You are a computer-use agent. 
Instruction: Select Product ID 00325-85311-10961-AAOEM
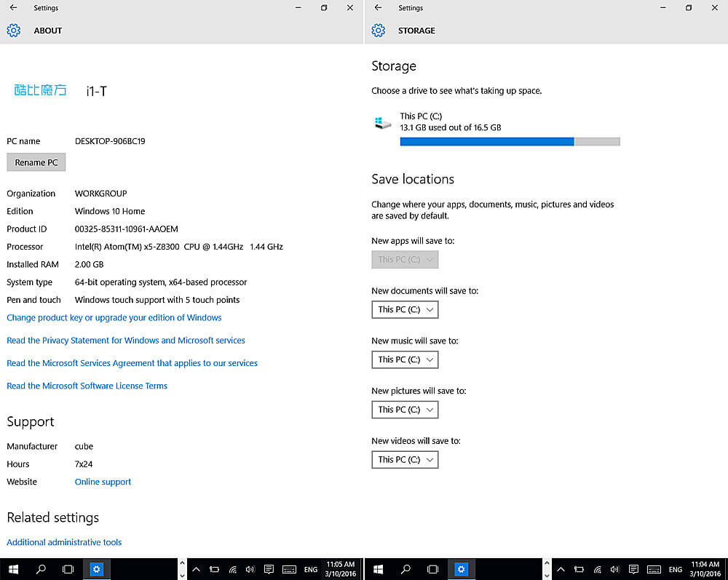pyautogui.click(x=126, y=229)
